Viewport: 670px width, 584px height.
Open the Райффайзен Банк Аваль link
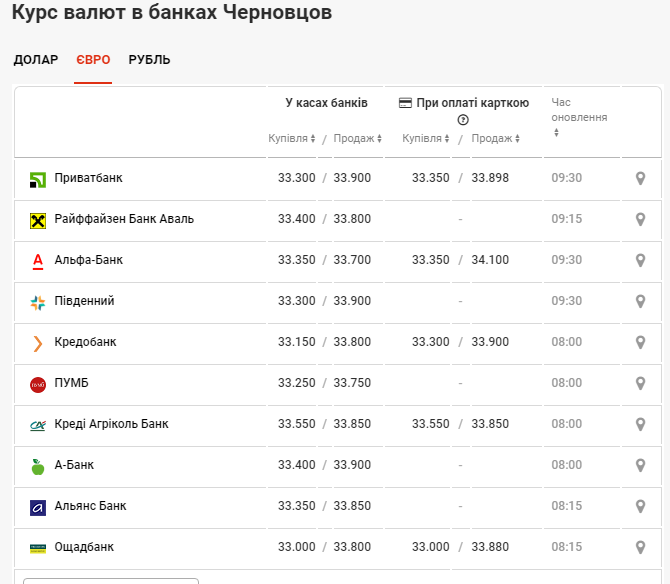pyautogui.click(x=124, y=219)
